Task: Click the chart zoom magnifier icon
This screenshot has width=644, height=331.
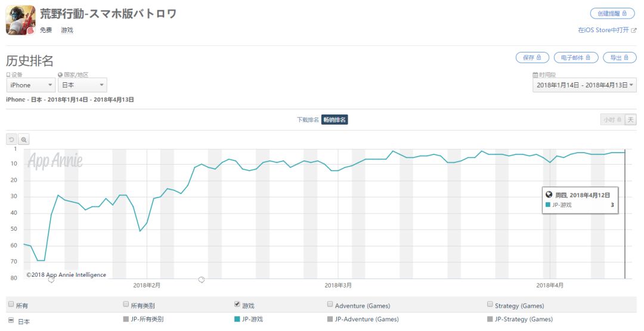Action: [24, 139]
